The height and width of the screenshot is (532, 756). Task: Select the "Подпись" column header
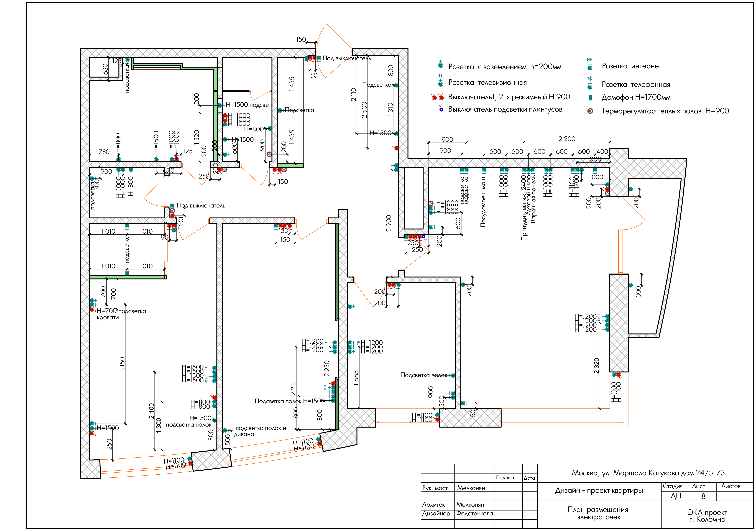(x=505, y=478)
